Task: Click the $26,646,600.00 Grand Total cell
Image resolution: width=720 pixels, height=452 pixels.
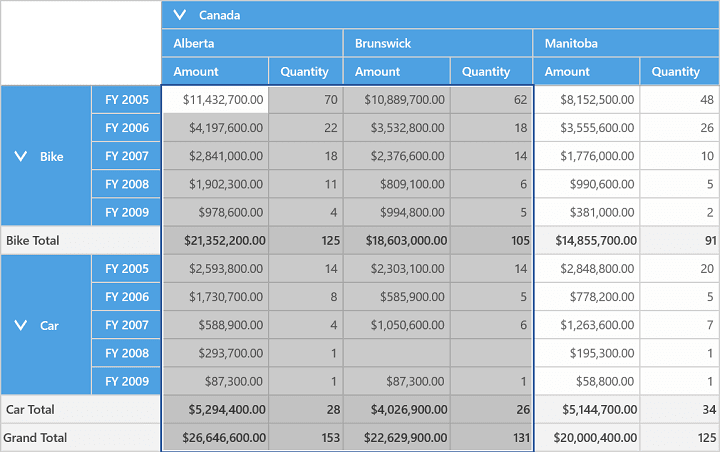Action: coord(215,438)
